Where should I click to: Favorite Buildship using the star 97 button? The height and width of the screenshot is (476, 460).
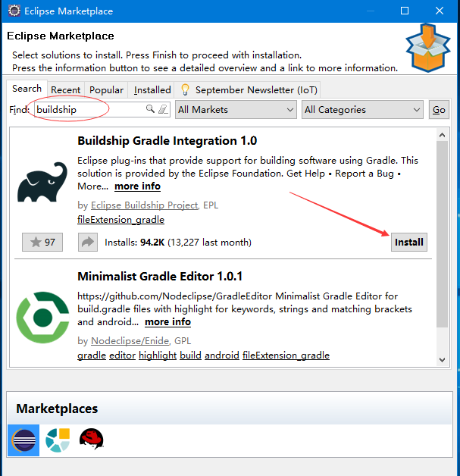click(42, 243)
